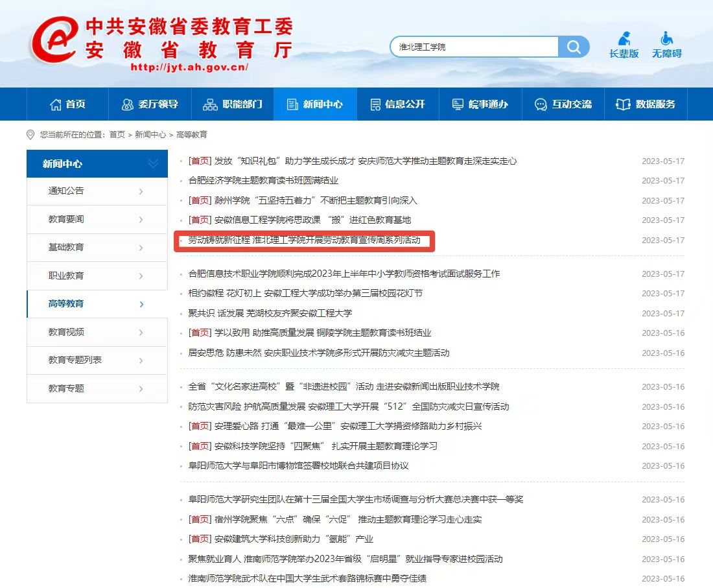Open the 长辈版 elder mode icon
The height and width of the screenshot is (588, 713).
pos(624,39)
